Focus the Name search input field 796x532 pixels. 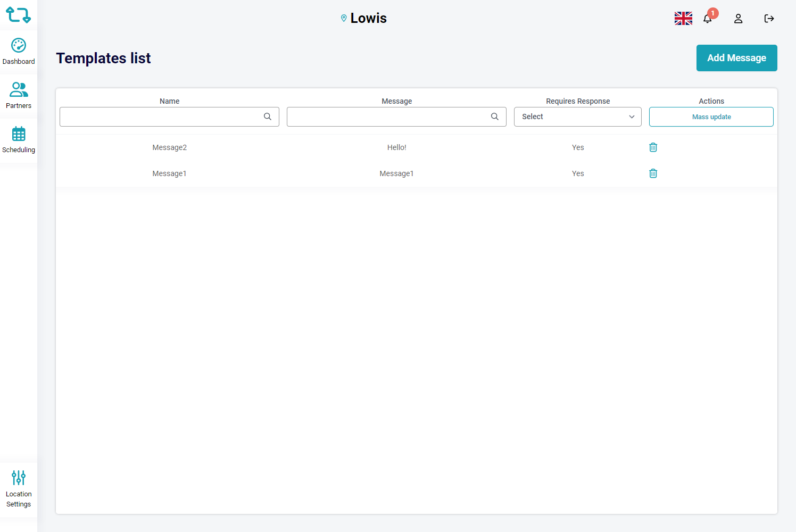160,117
